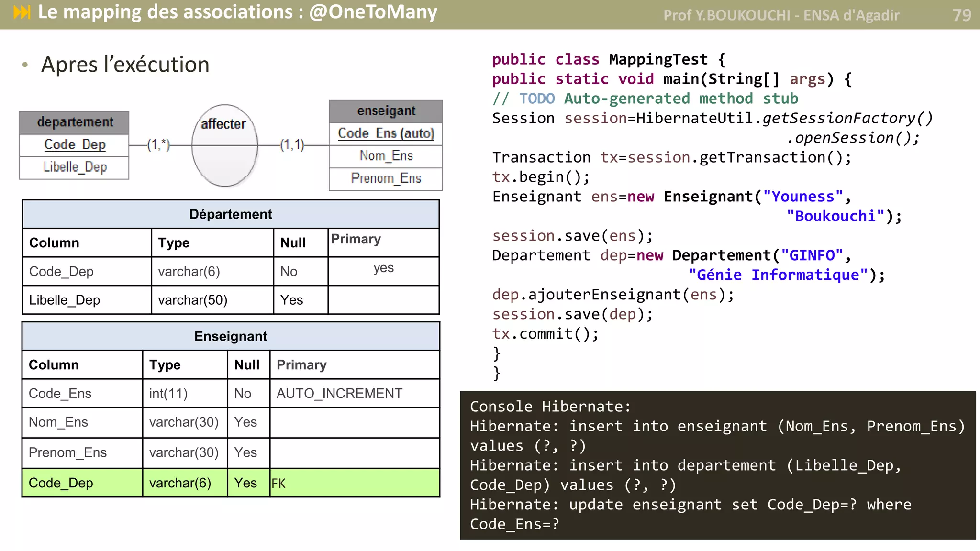This screenshot has width=980, height=551.
Task: Click the "Génie Informatique" string literal
Action: (x=778, y=275)
